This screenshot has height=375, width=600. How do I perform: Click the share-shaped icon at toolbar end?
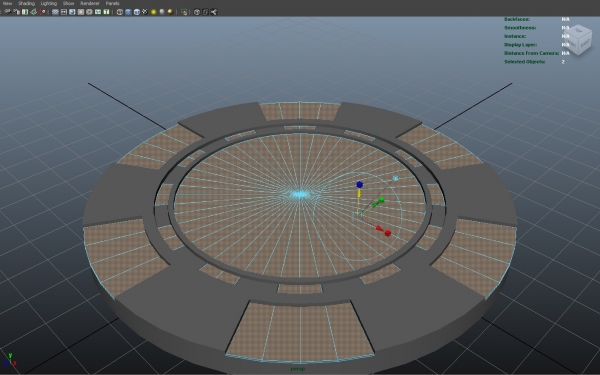point(214,12)
